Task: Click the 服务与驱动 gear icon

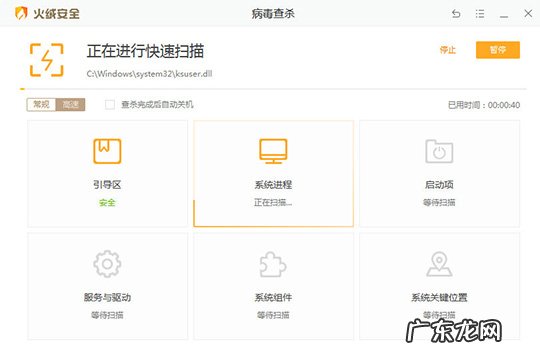Action: tap(107, 264)
